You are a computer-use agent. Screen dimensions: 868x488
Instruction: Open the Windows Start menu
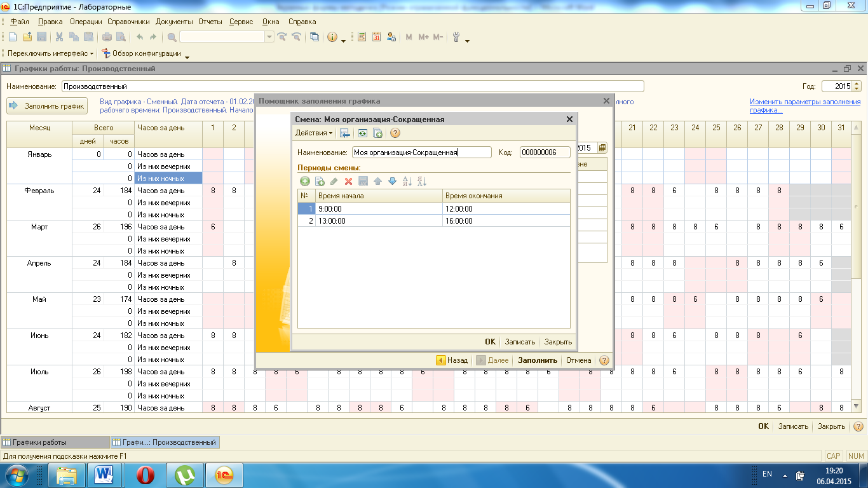pos(17,475)
